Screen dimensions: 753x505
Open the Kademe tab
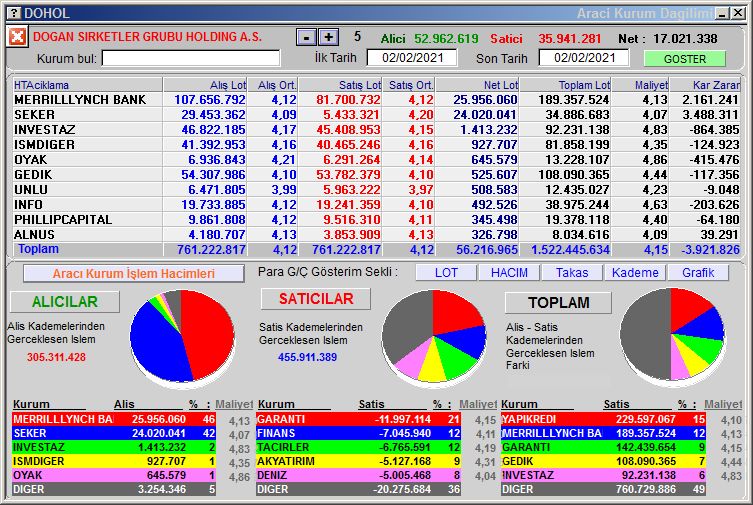(x=635, y=273)
